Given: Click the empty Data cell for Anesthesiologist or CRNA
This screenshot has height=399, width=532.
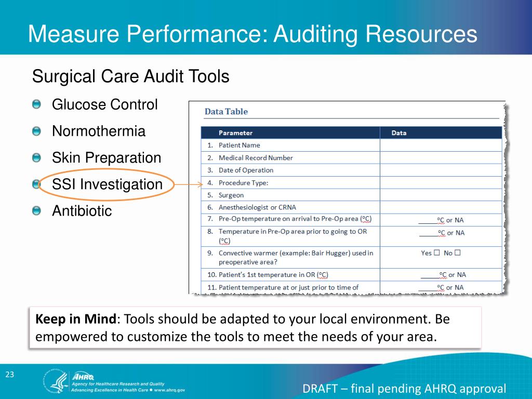Looking at the screenshot, I should pyautogui.click(x=441, y=207).
